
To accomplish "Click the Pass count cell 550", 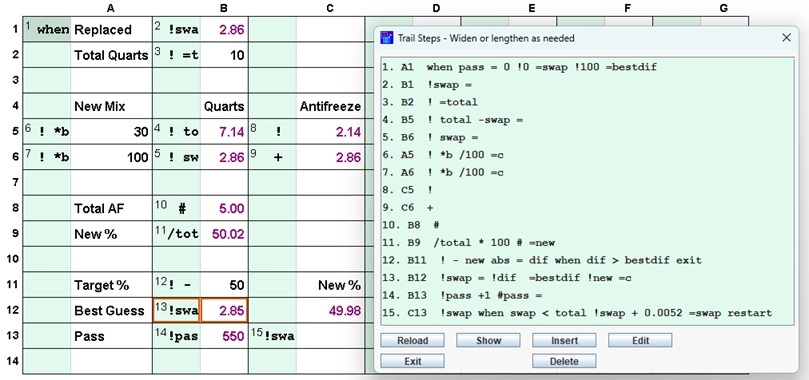I will tap(224, 336).
